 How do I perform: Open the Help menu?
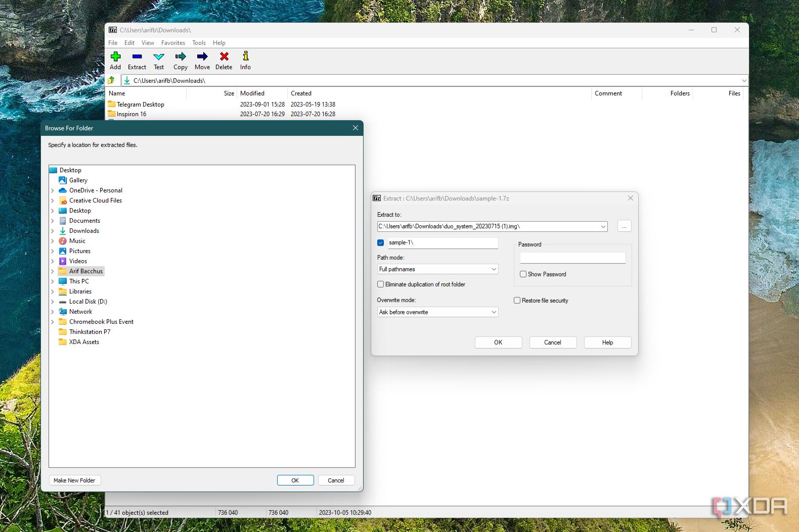point(219,43)
